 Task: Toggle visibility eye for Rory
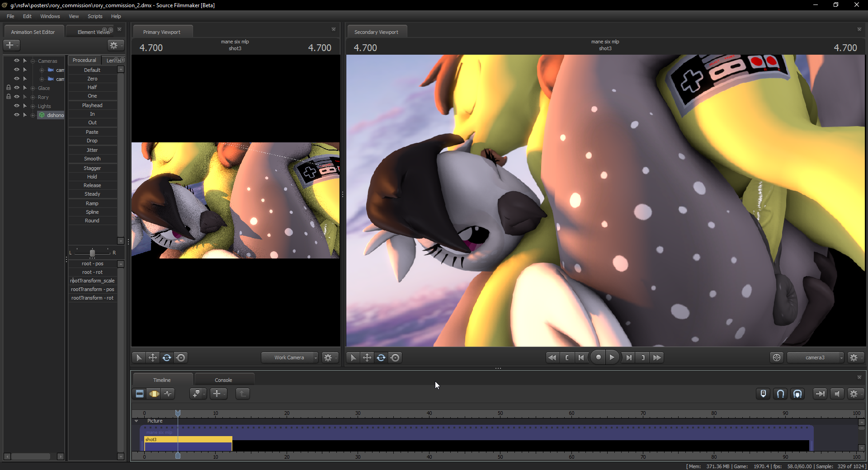tap(17, 97)
